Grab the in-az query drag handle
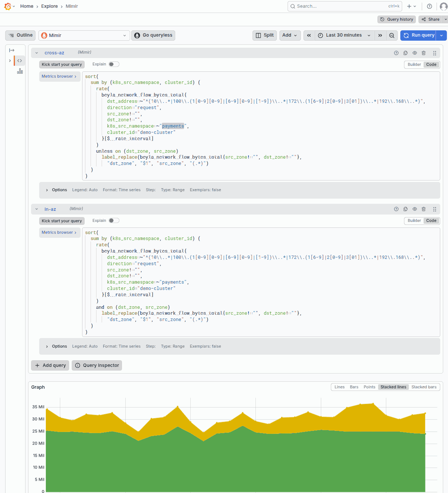The width and height of the screenshot is (448, 493). 435,209
